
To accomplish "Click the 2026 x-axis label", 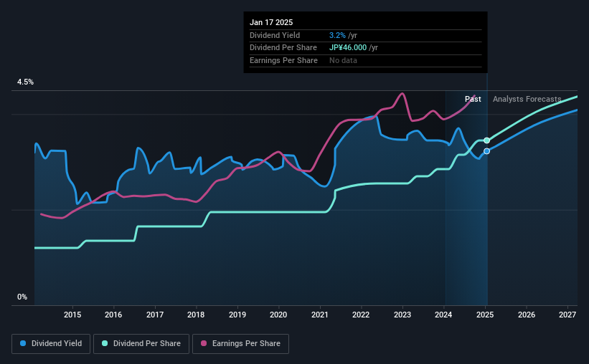I will tap(527, 315).
